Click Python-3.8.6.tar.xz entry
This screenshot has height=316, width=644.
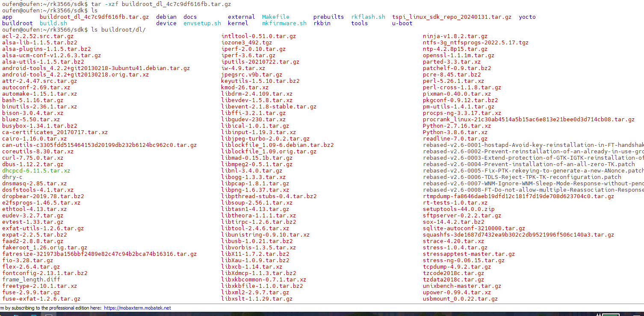(x=455, y=132)
